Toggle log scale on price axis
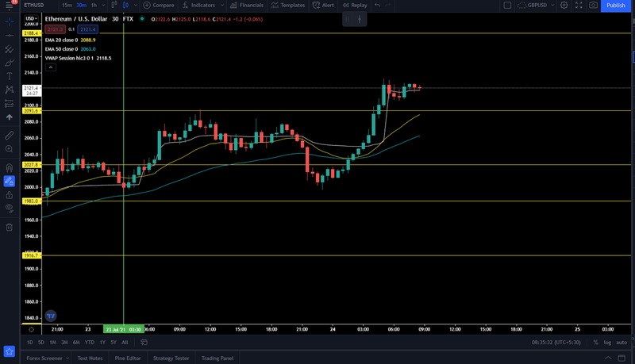This screenshot has height=364, width=635. tap(607, 342)
